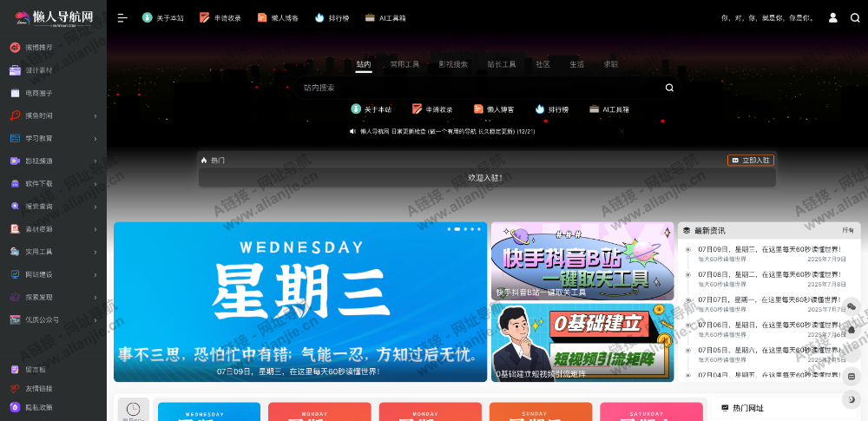Image resolution: width=868 pixels, height=421 pixels.
Task: Switch to the 影视搜索 search tab
Action: [453, 64]
